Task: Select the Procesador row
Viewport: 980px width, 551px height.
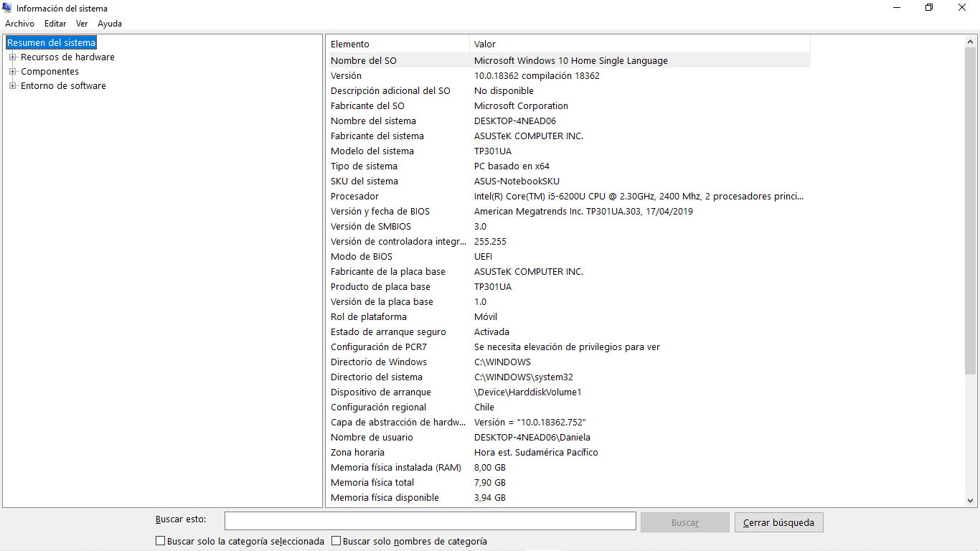Action: pos(569,197)
